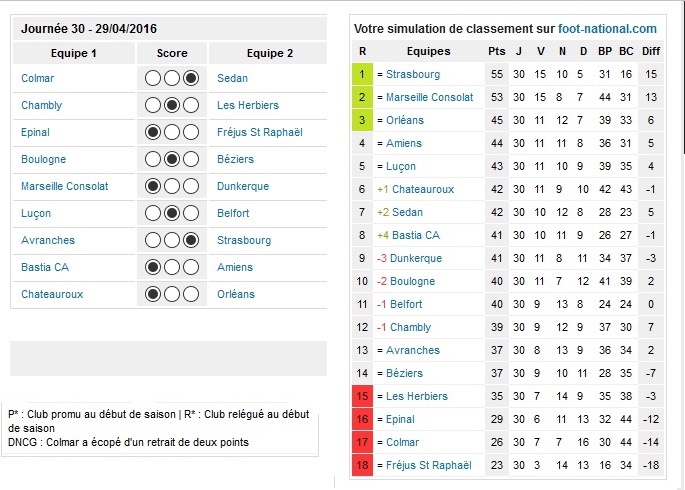Image resolution: width=685 pixels, height=490 pixels.
Task: Open Colmar team link in fixtures list
Action: pyautogui.click(x=38, y=78)
